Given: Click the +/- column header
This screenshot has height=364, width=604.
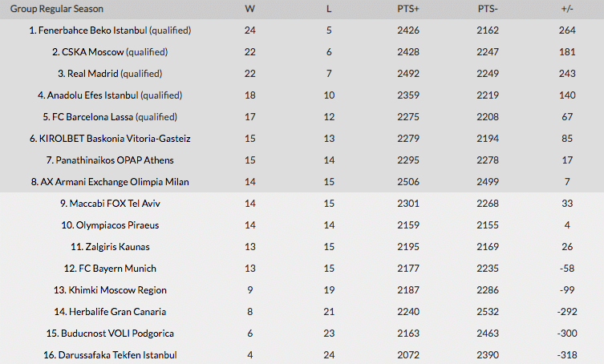Looking at the screenshot, I should click(567, 9).
